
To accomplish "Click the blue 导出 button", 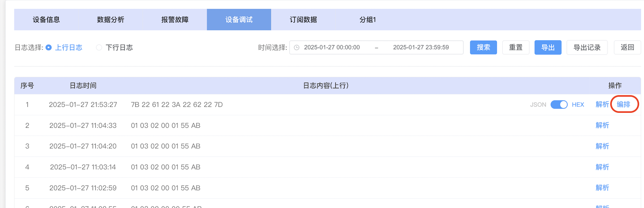I will point(548,48).
